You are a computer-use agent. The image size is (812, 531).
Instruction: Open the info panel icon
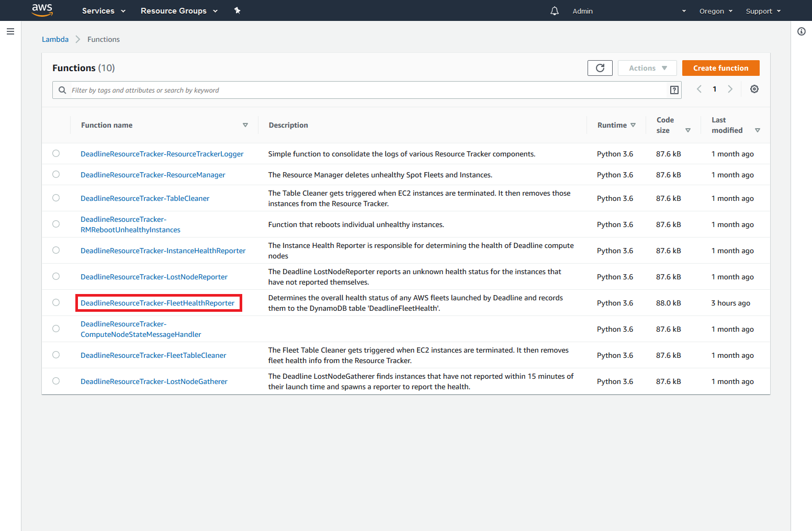[x=802, y=31]
